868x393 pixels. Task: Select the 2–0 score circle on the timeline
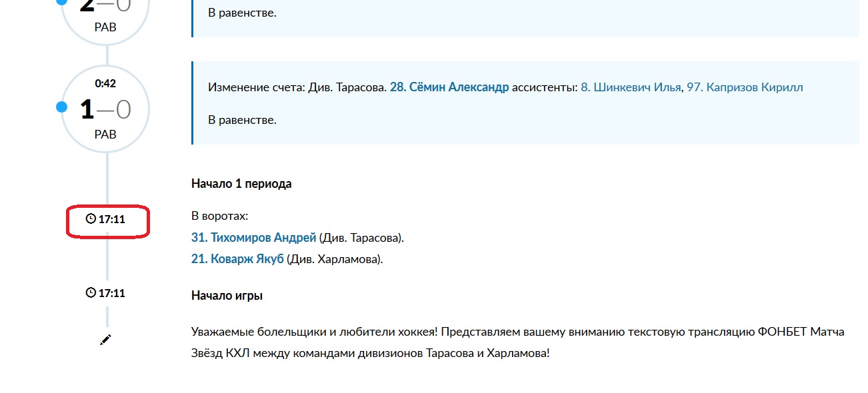[x=105, y=16]
